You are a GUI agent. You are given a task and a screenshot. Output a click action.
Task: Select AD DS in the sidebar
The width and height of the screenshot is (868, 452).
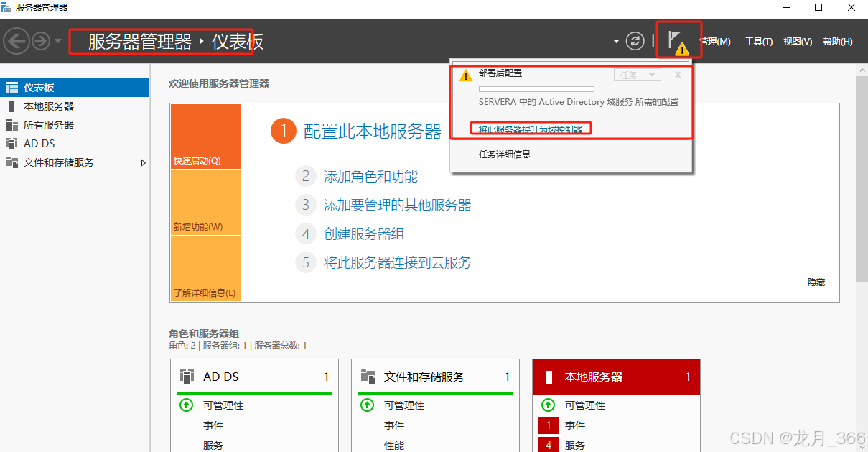[75, 144]
